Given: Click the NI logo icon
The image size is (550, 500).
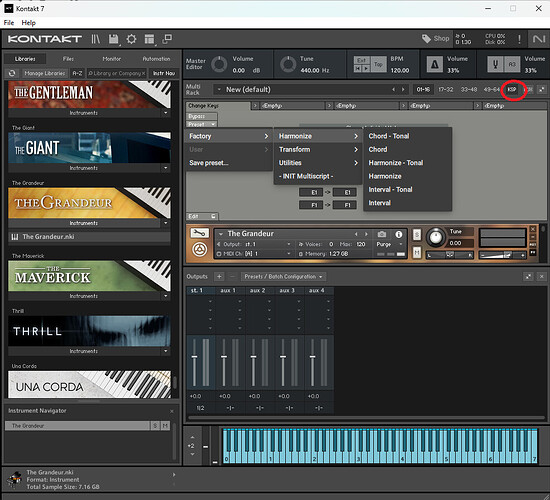Looking at the screenshot, I should click(539, 39).
